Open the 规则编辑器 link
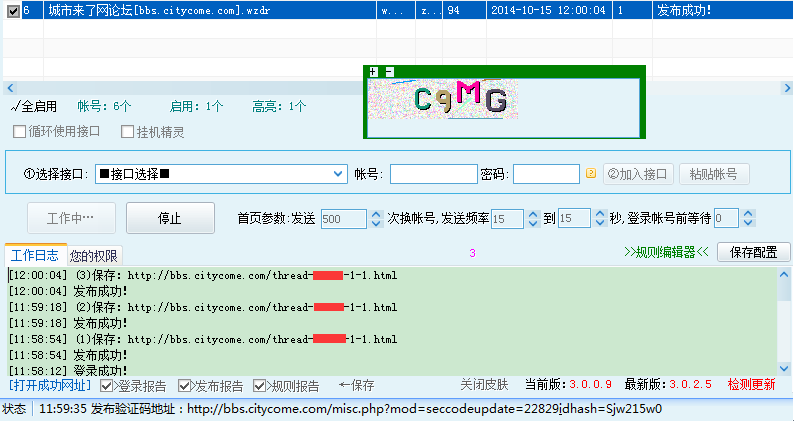This screenshot has height=421, width=794. 665,252
